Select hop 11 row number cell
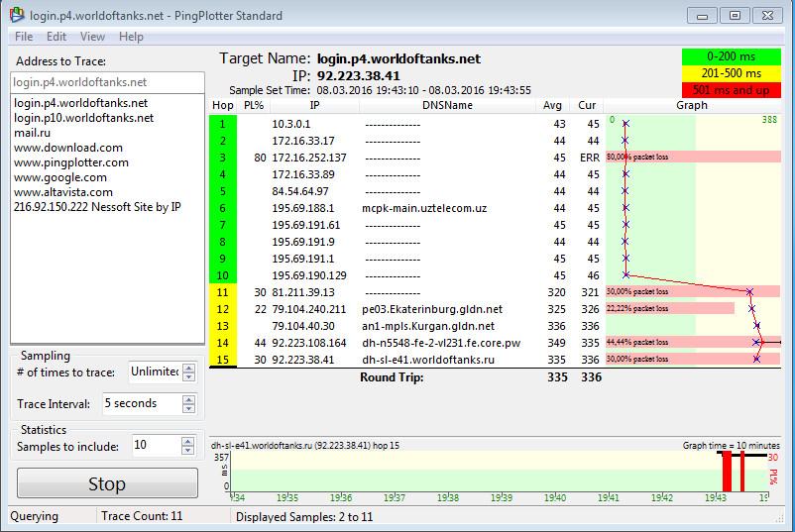Screen dimensions: 795x532 click(x=223, y=292)
